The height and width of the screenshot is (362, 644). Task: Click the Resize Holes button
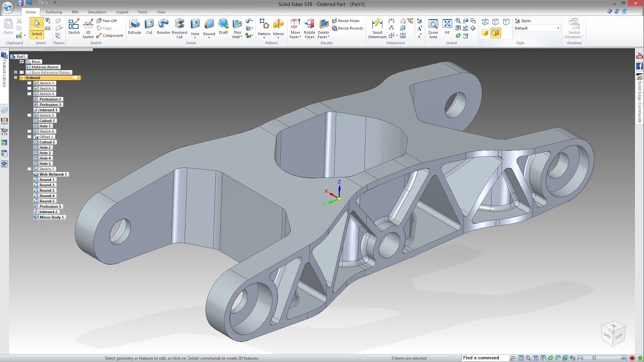(346, 21)
